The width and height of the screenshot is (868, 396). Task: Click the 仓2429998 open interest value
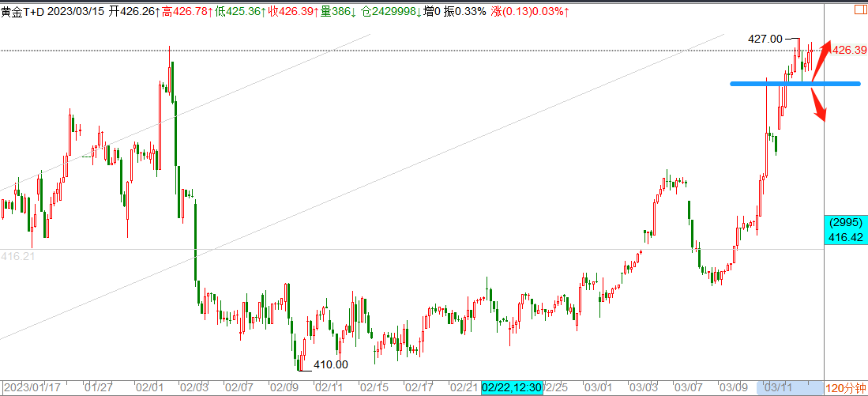pos(391,10)
